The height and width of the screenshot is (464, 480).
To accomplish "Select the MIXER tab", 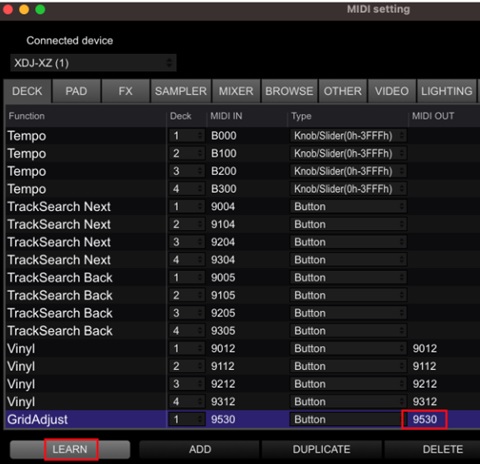I will [236, 91].
